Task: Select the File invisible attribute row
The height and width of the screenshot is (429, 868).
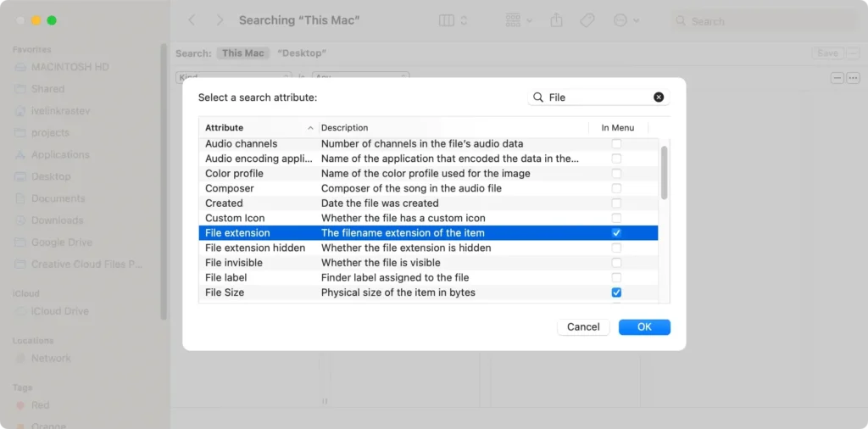Action: [428, 263]
